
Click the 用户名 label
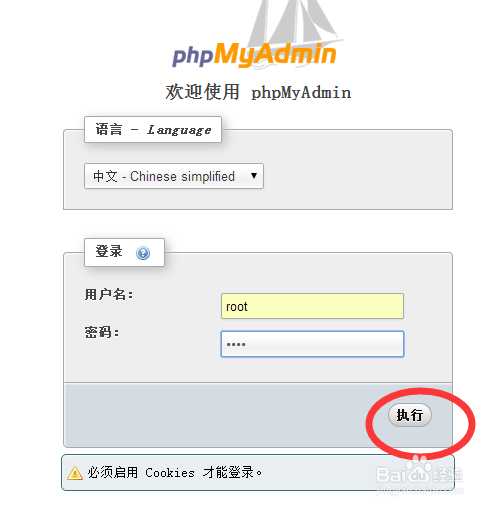[x=109, y=294]
